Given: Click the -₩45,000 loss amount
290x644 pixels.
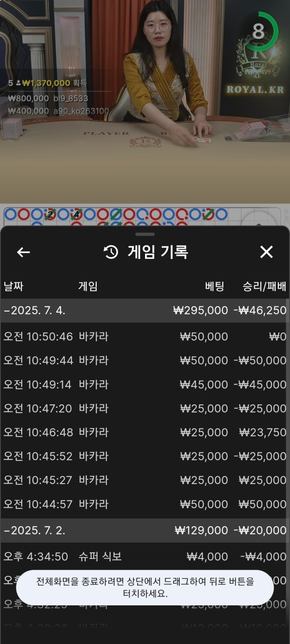Looking at the screenshot, I should click(260, 385).
